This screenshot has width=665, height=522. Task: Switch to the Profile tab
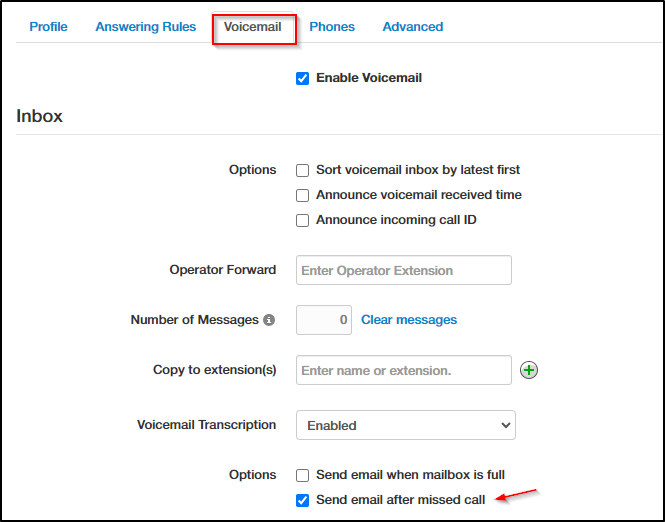click(48, 27)
